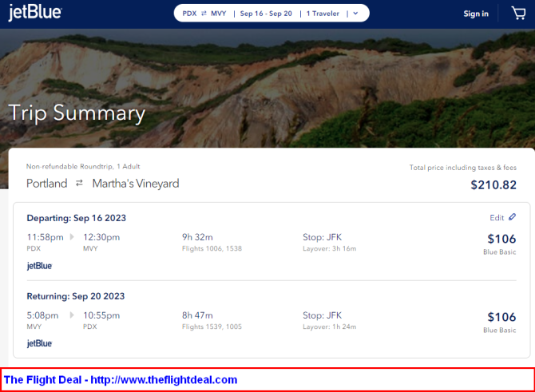Image resolution: width=535 pixels, height=392 pixels.
Task: Click Blue Basic under returning fare
Action: pyautogui.click(x=500, y=331)
